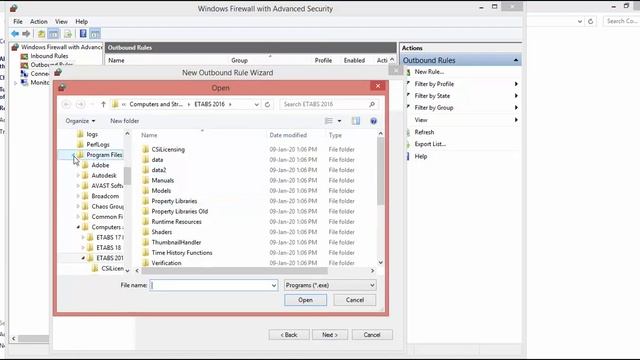
Task: Click the Open button
Action: 305,300
